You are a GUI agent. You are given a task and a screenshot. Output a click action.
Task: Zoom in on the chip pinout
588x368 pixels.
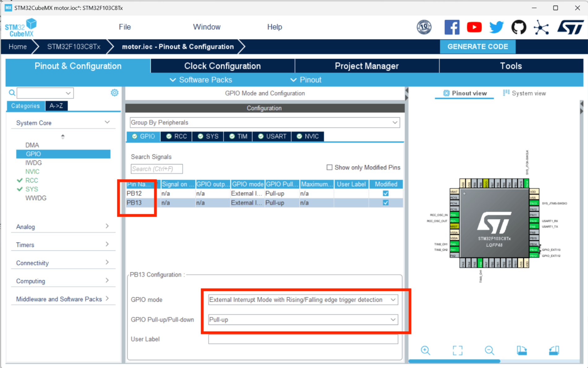click(x=425, y=350)
